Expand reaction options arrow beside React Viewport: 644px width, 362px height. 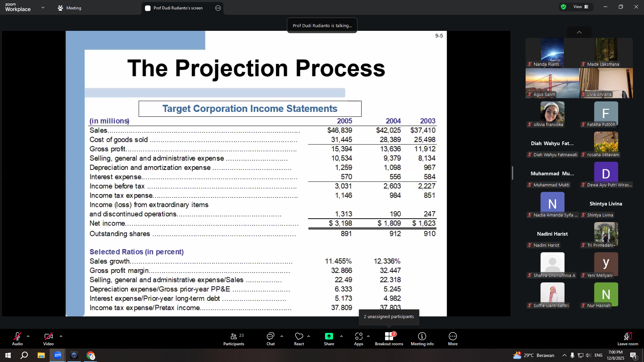pyautogui.click(x=309, y=336)
